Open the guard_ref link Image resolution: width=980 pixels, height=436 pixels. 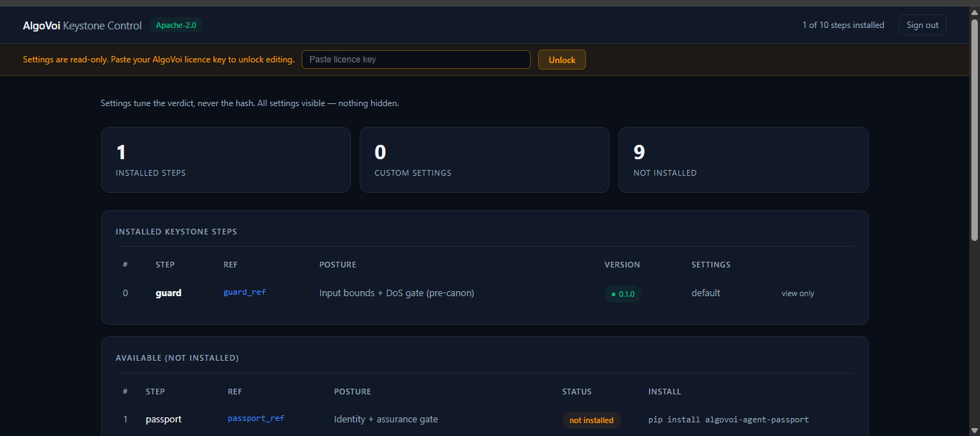[x=244, y=293]
